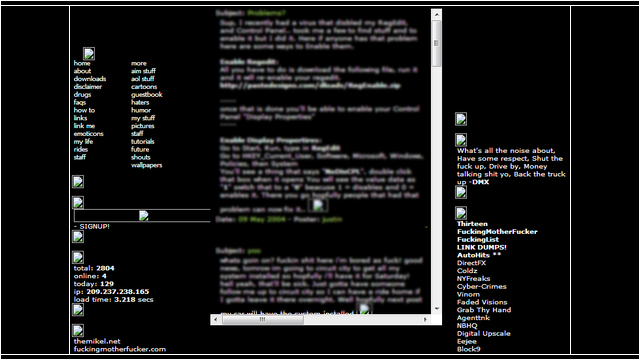Click the broken image above the Thirteen link
Image resolution: width=640 pixels, height=360 pixels.
pos(461,213)
